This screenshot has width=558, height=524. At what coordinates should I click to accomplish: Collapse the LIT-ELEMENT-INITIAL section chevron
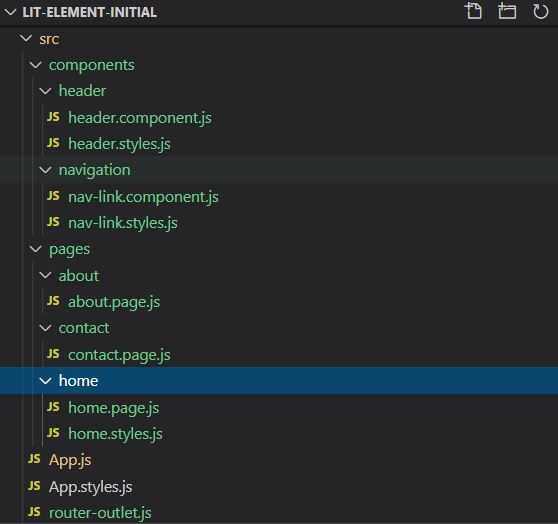point(10,12)
